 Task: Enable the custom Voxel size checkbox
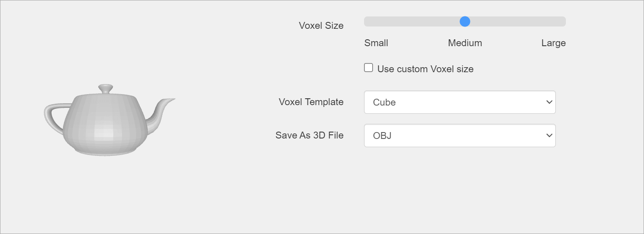pos(369,68)
